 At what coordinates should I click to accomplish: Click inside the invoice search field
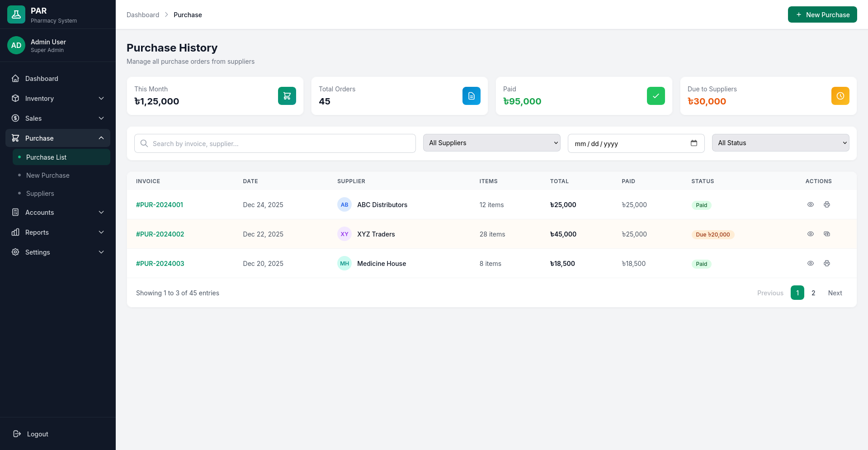pyautogui.click(x=274, y=143)
